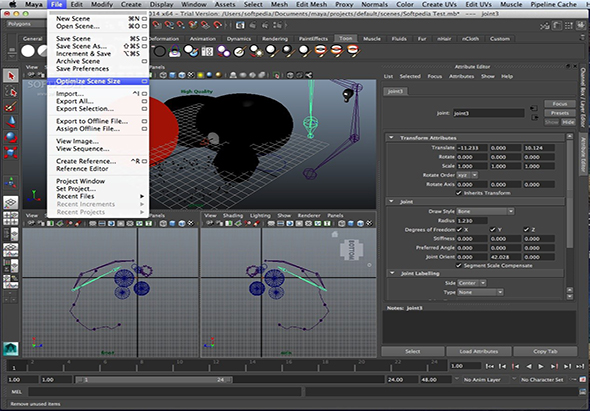Click the MEL command line input

click(x=164, y=392)
